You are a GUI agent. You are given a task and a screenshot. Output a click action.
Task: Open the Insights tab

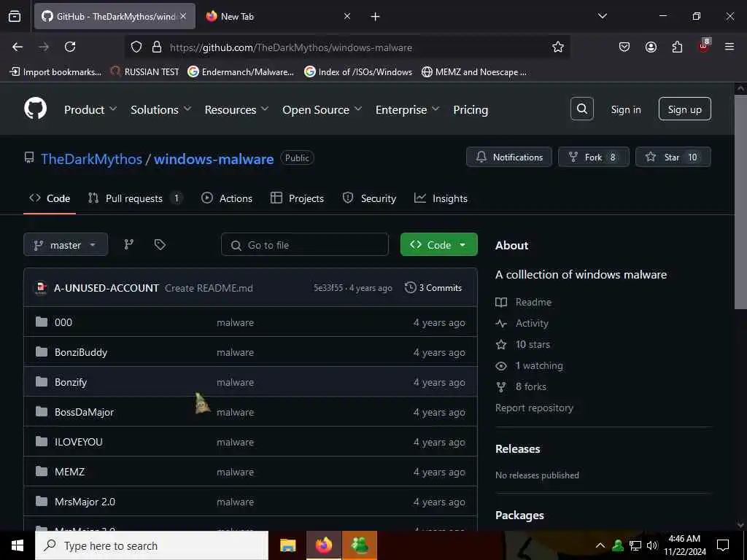[x=441, y=198]
